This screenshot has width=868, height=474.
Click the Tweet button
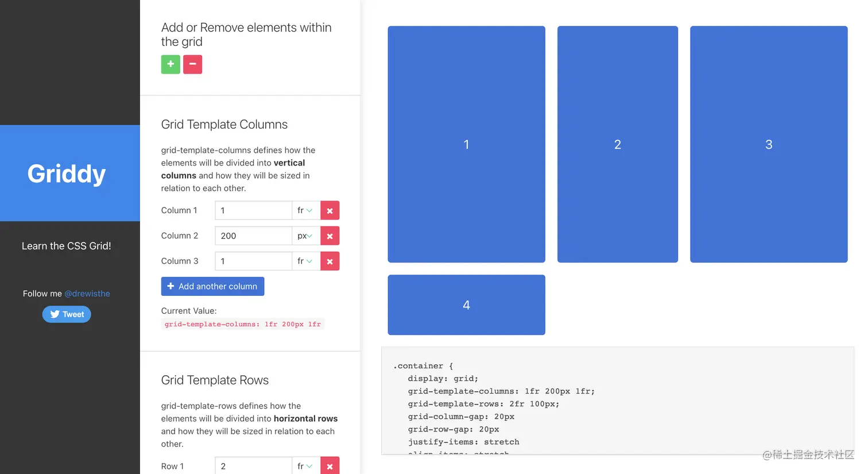(67, 314)
